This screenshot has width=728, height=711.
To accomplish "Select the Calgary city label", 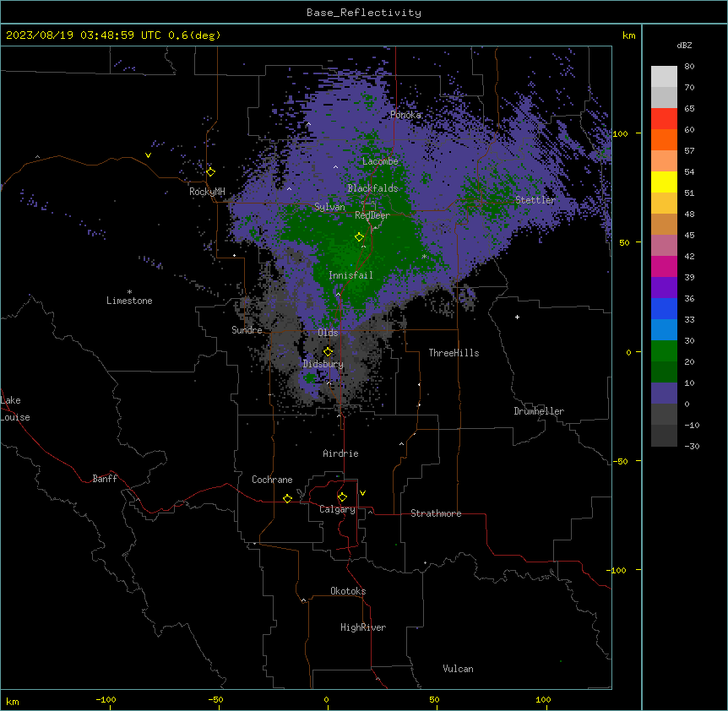I will [x=337, y=509].
